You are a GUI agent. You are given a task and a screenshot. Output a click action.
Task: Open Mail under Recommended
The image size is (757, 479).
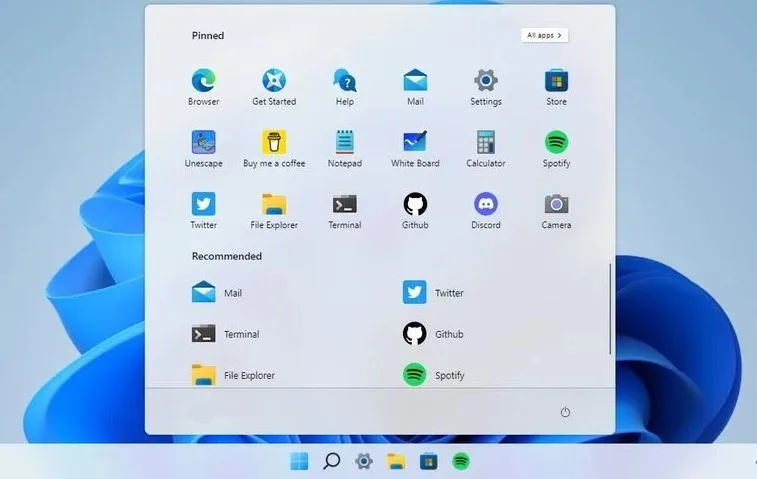[217, 293]
